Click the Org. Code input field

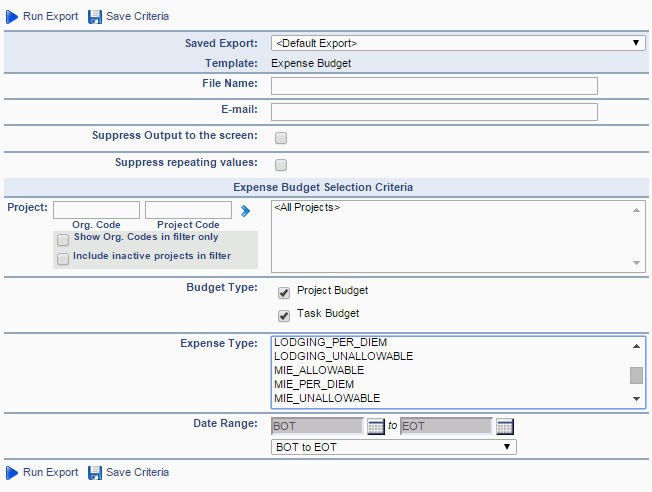point(96,210)
